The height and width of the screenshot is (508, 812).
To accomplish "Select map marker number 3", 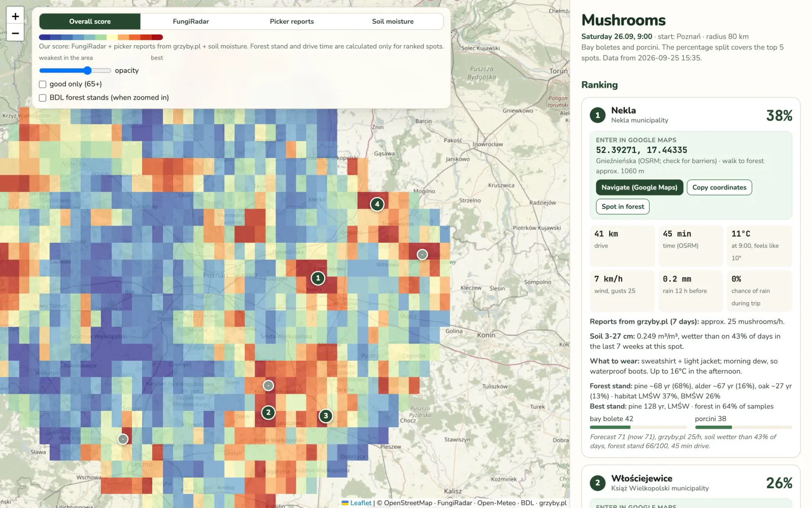I will [326, 416].
